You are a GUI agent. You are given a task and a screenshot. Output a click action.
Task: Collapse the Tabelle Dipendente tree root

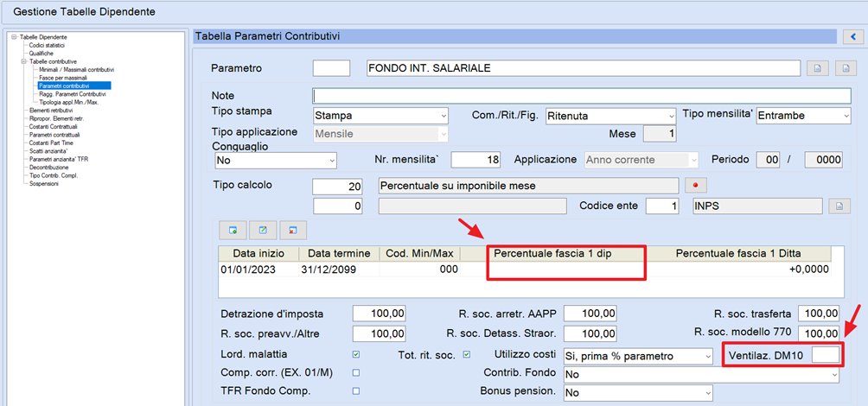tap(14, 37)
